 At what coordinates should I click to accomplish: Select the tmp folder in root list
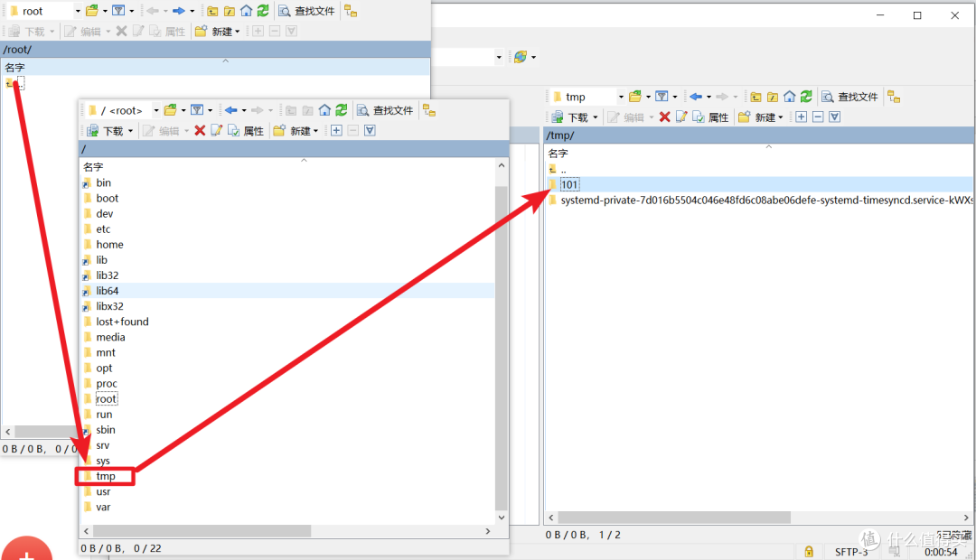[106, 476]
